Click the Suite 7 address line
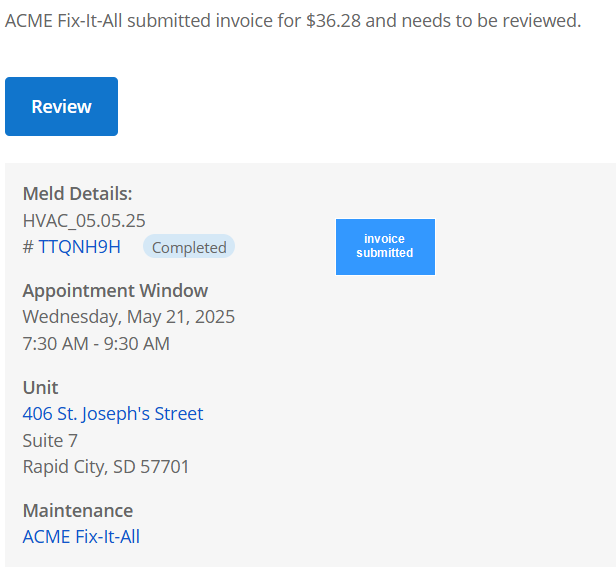This screenshot has width=616, height=571. tap(50, 441)
